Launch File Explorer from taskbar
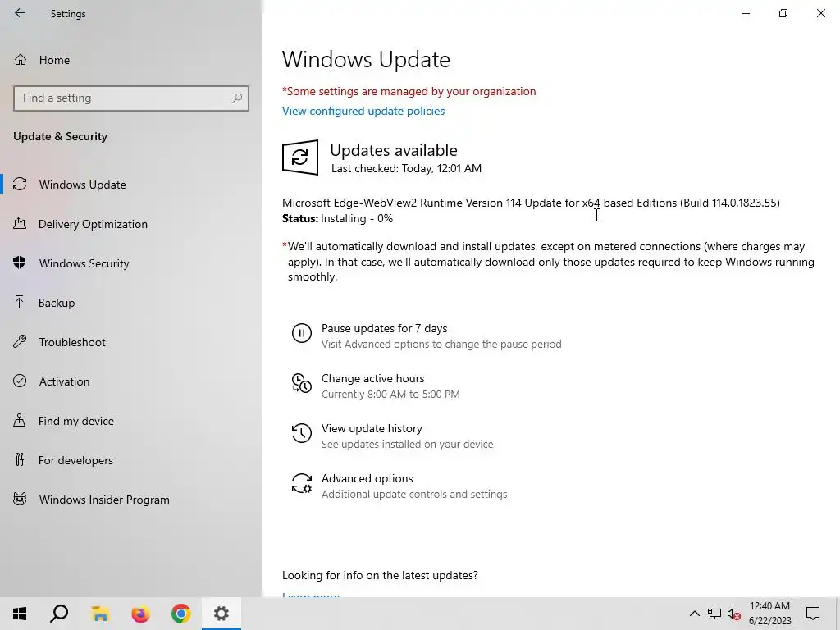The width and height of the screenshot is (840, 630). [100, 614]
